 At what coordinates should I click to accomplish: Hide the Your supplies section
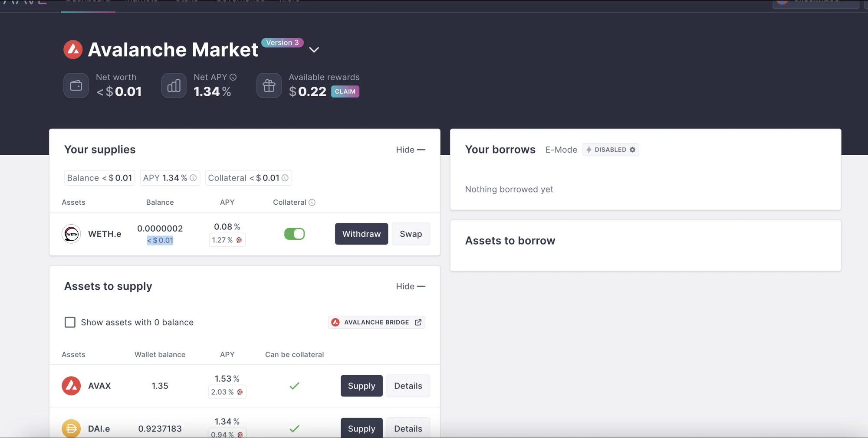click(x=411, y=150)
